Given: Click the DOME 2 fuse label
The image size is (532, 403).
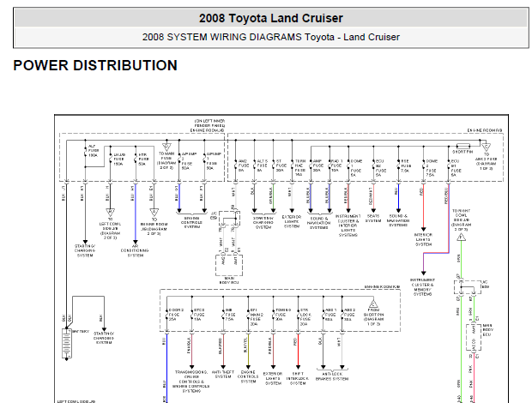Looking at the screenshot, I should (x=432, y=168).
